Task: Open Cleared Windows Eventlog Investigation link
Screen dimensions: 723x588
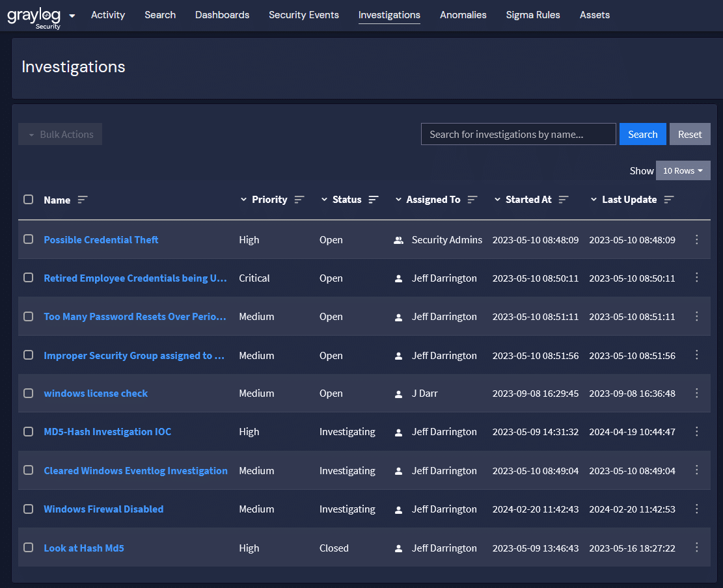Action: tap(135, 471)
